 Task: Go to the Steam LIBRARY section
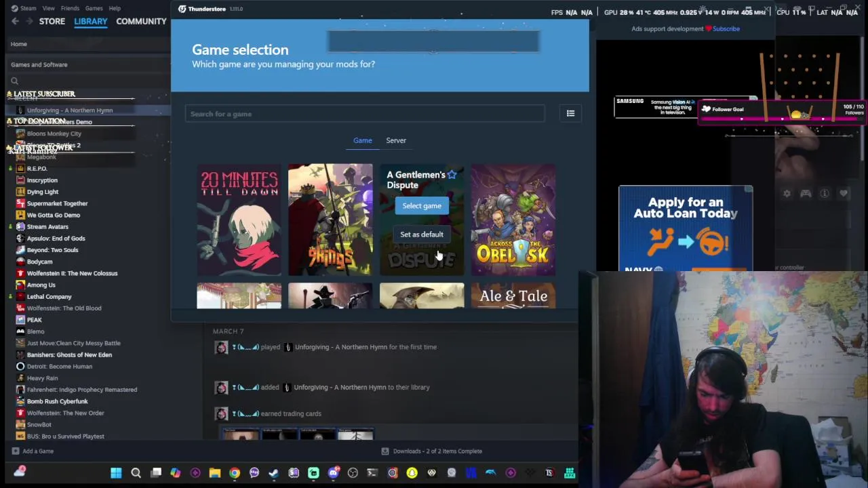coord(91,21)
